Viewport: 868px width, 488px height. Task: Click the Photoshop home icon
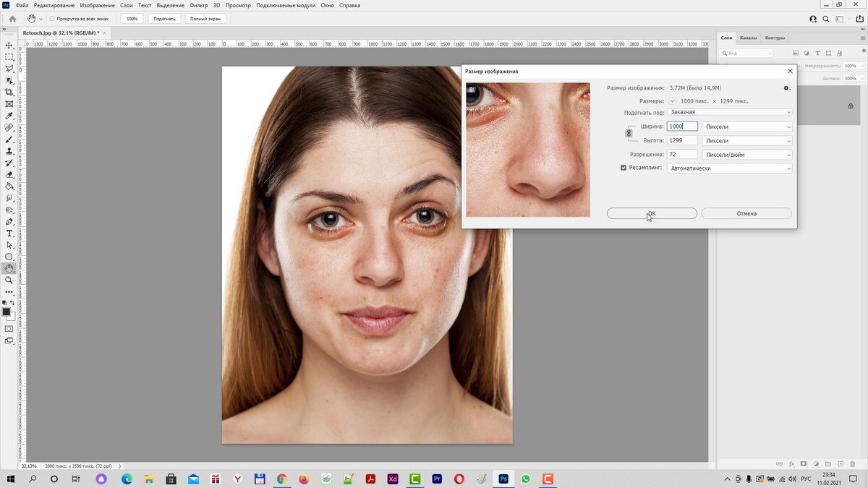click(x=12, y=19)
